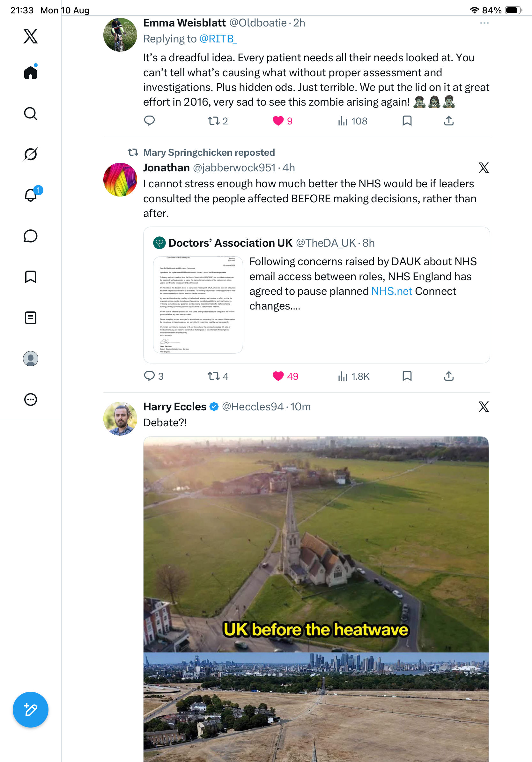The width and height of the screenshot is (532, 762).
Task: Follow the NHS.net link in the quoted post
Action: click(391, 291)
